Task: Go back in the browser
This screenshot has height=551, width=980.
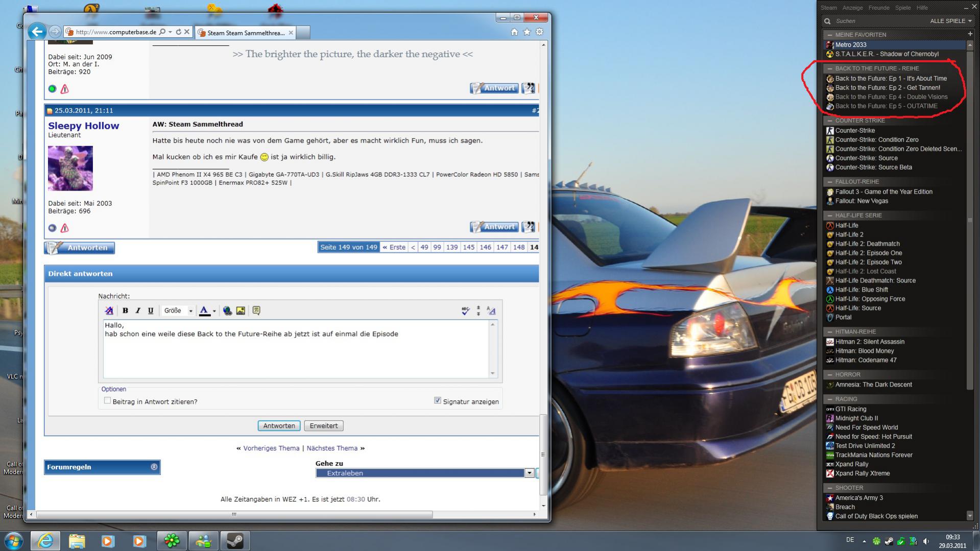Action: [x=37, y=32]
